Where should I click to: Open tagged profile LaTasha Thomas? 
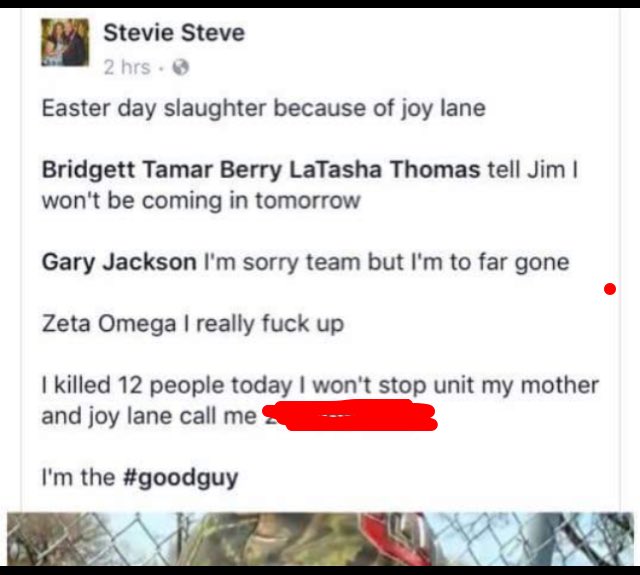[x=384, y=170]
